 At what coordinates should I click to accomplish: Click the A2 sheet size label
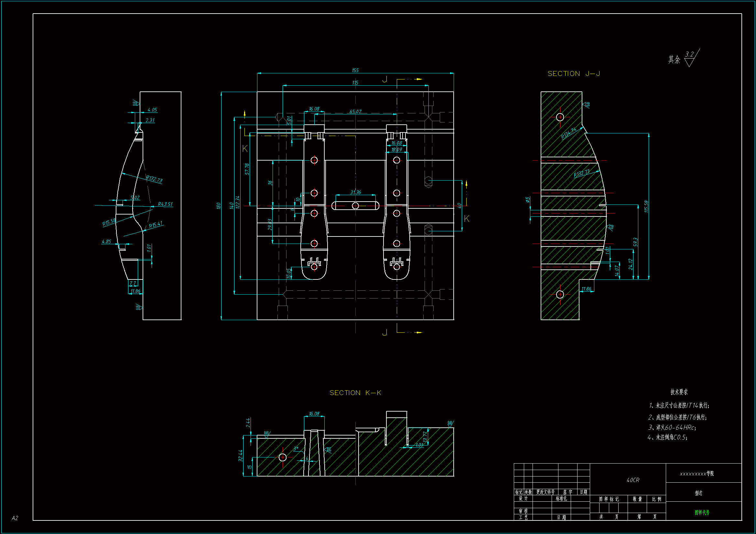point(15,518)
